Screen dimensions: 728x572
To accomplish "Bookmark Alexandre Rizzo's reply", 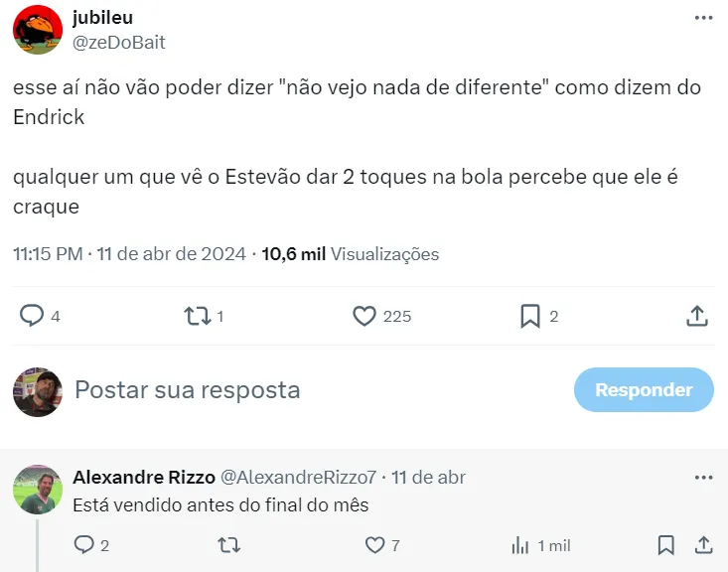I will coord(666,545).
